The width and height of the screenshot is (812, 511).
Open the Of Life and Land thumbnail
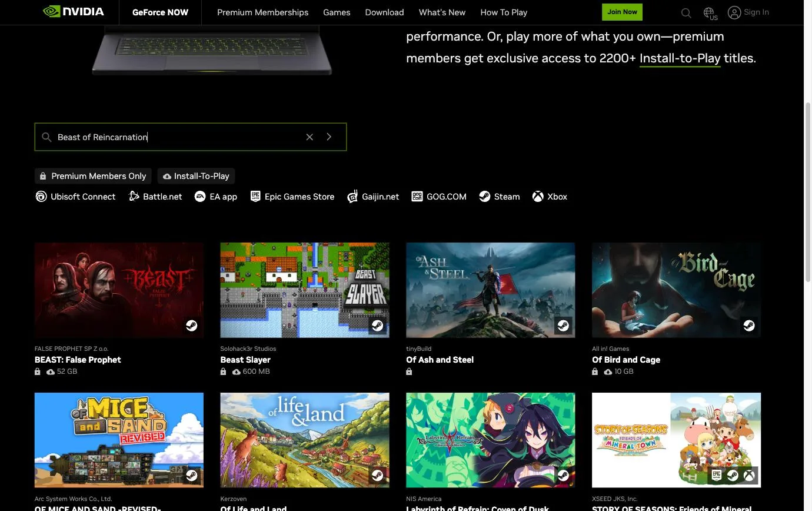coord(305,440)
